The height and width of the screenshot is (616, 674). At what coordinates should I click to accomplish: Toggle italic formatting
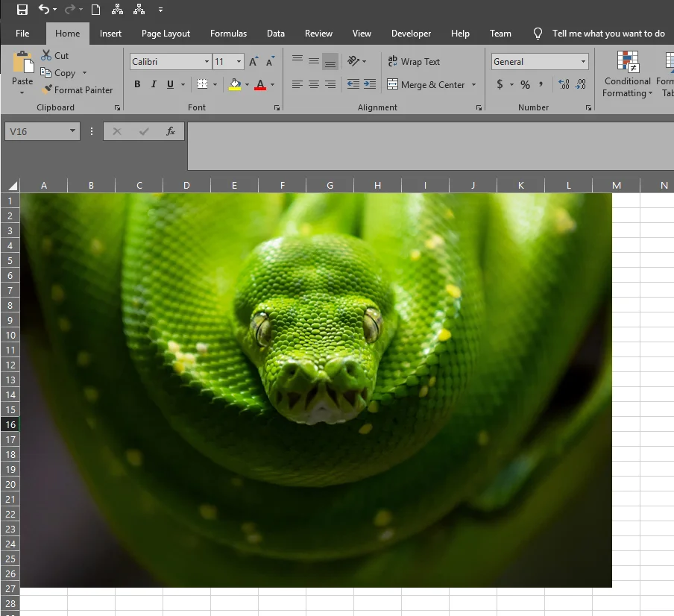point(153,84)
